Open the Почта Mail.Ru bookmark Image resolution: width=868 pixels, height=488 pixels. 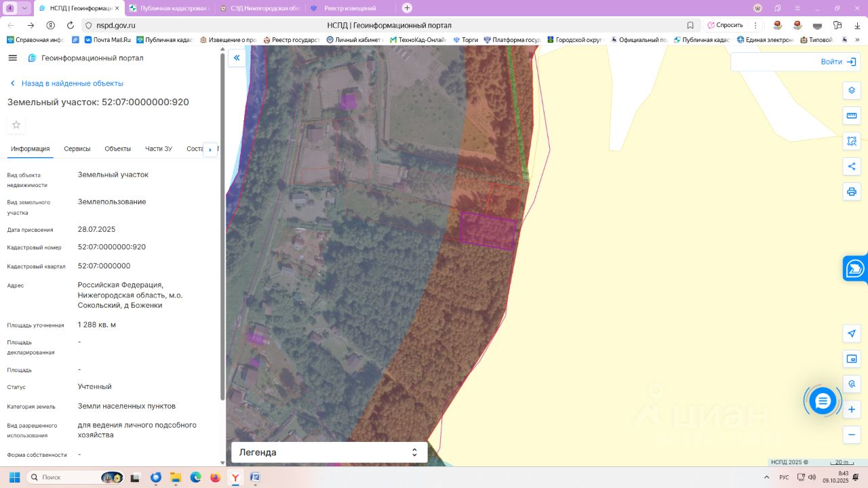click(x=108, y=40)
